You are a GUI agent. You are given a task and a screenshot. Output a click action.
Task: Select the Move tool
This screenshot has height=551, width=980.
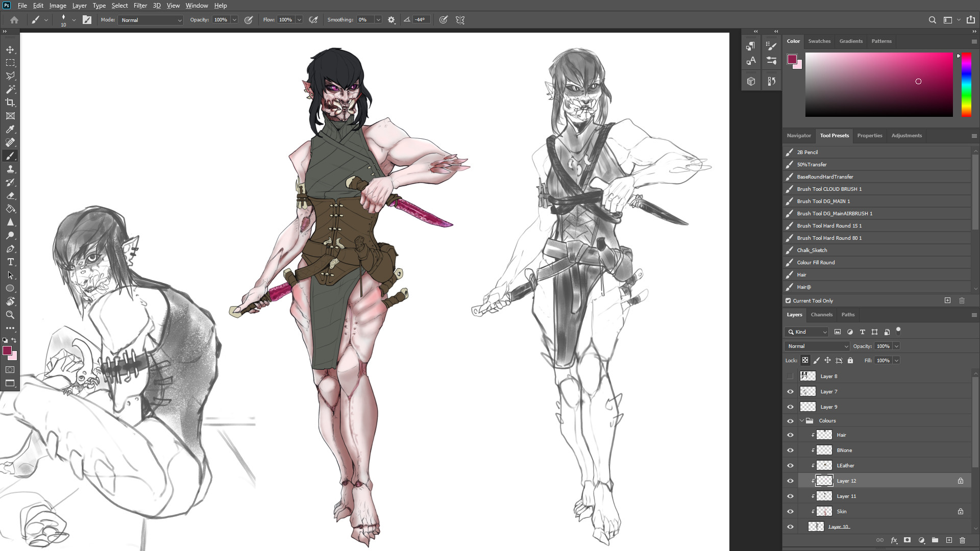(x=10, y=49)
